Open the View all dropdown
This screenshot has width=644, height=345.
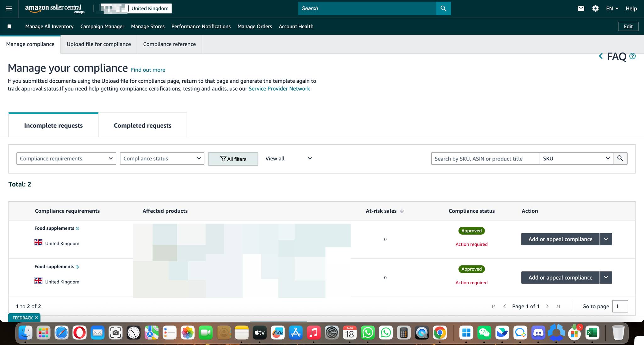(288, 159)
